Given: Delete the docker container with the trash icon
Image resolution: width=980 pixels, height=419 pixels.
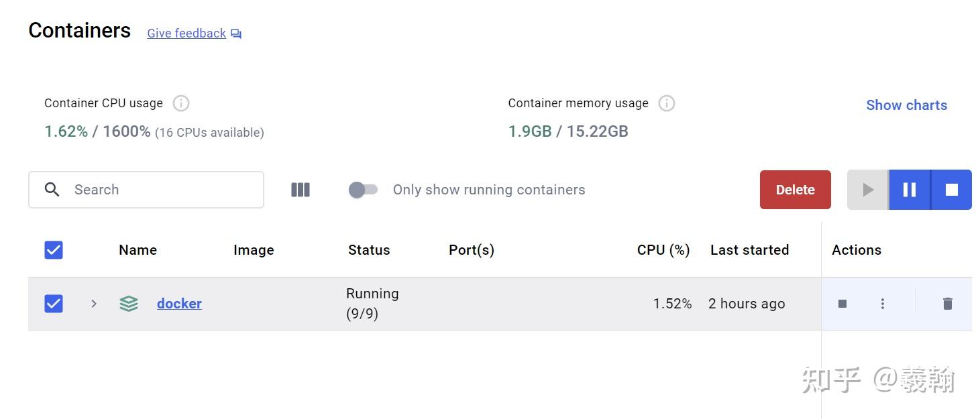Looking at the screenshot, I should 947,304.
